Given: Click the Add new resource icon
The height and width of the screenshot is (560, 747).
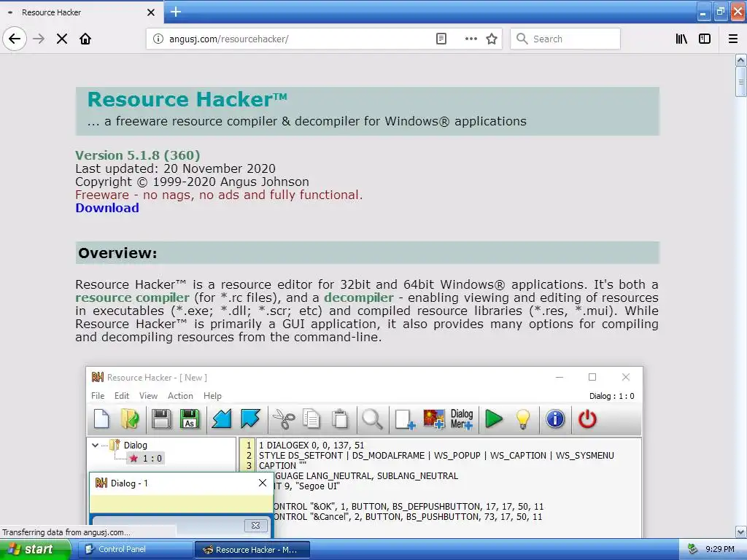Looking at the screenshot, I should coord(404,419).
